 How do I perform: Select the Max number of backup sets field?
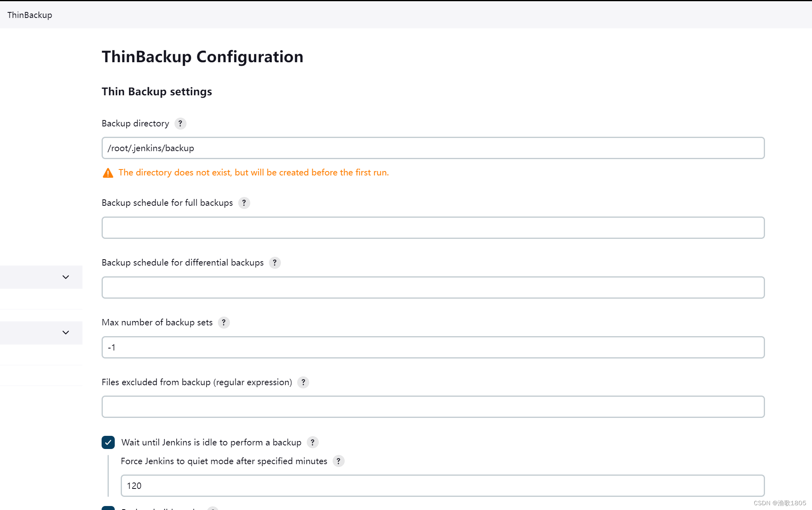point(433,347)
